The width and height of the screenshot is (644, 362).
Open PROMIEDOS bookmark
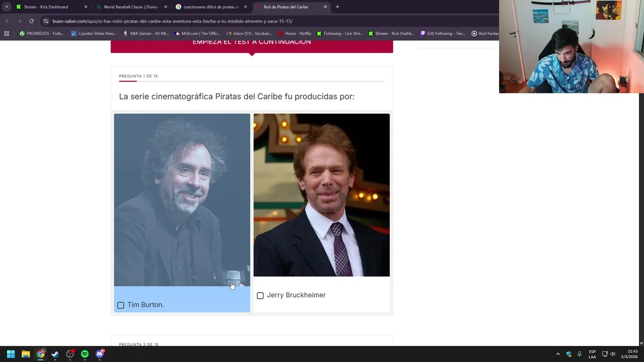[41, 34]
